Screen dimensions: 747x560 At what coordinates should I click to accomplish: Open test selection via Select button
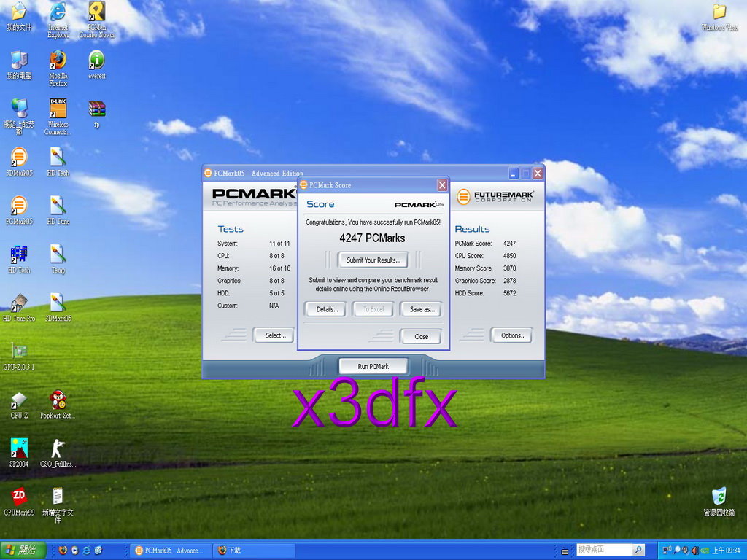point(275,335)
